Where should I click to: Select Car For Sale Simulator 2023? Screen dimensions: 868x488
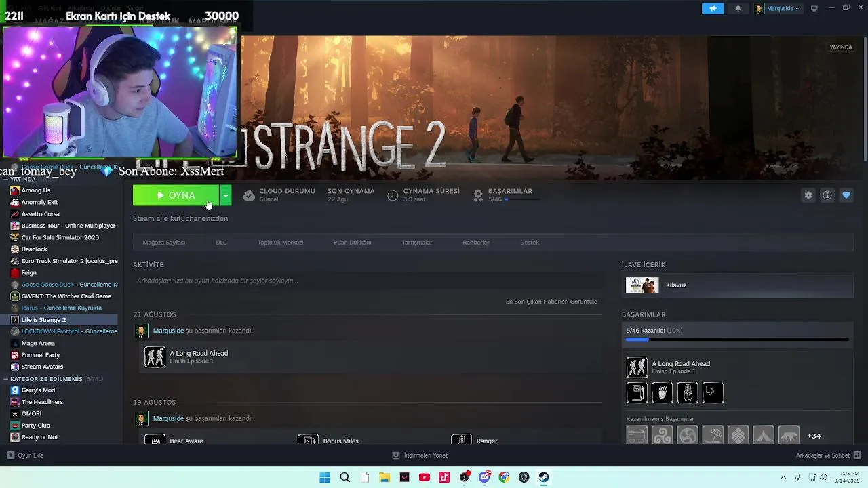59,237
